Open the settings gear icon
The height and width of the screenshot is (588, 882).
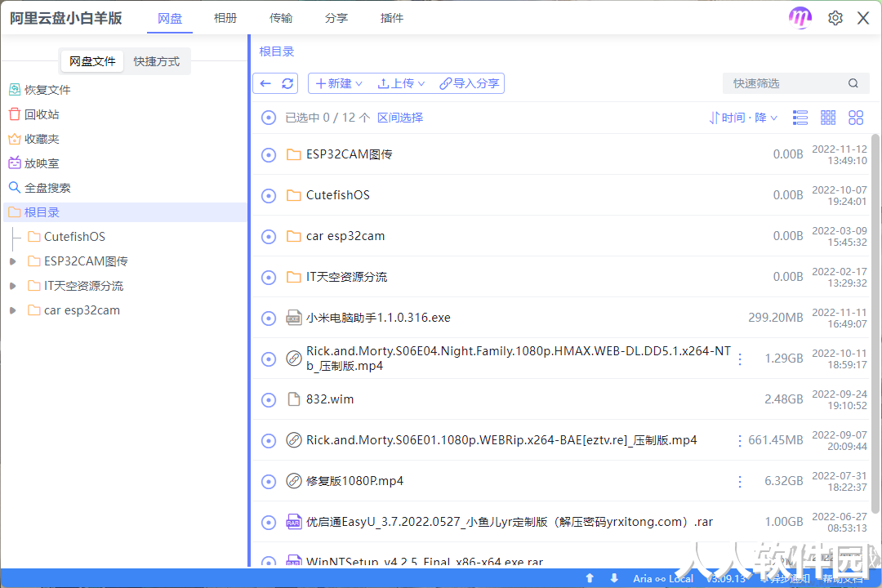pyautogui.click(x=835, y=18)
